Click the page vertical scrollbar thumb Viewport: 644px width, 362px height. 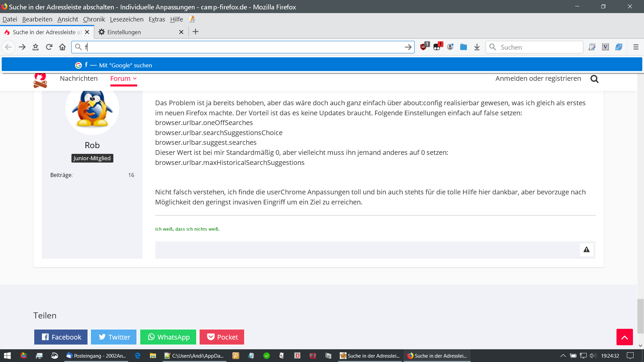click(x=640, y=316)
